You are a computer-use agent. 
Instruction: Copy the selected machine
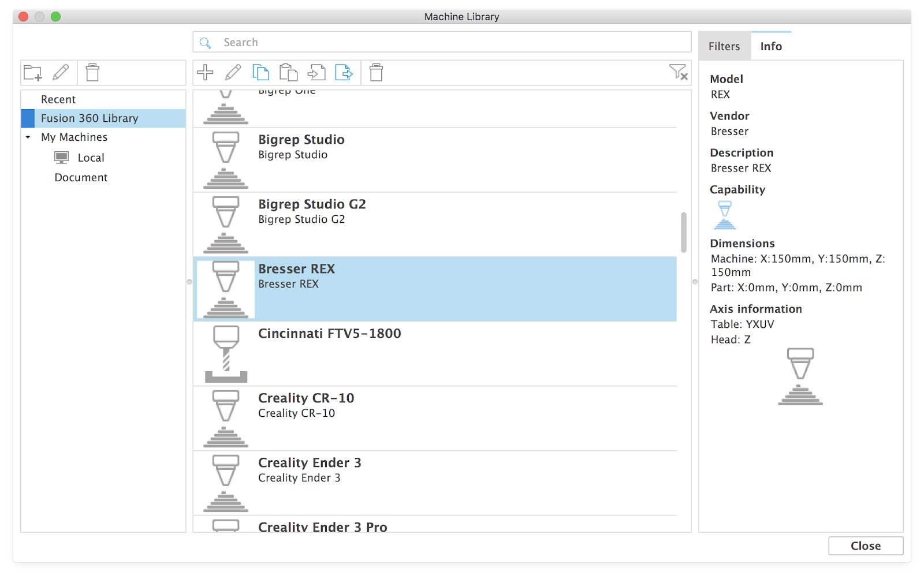tap(261, 72)
